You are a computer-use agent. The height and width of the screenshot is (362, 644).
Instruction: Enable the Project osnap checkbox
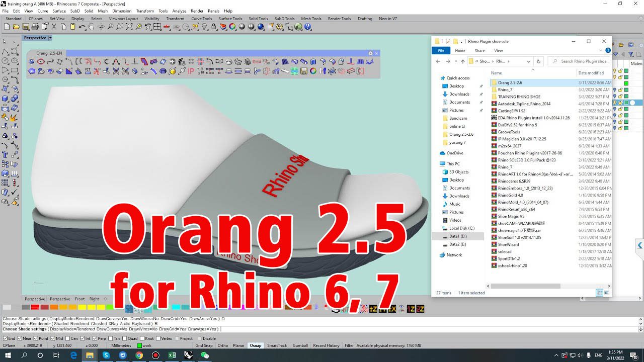[177, 338]
